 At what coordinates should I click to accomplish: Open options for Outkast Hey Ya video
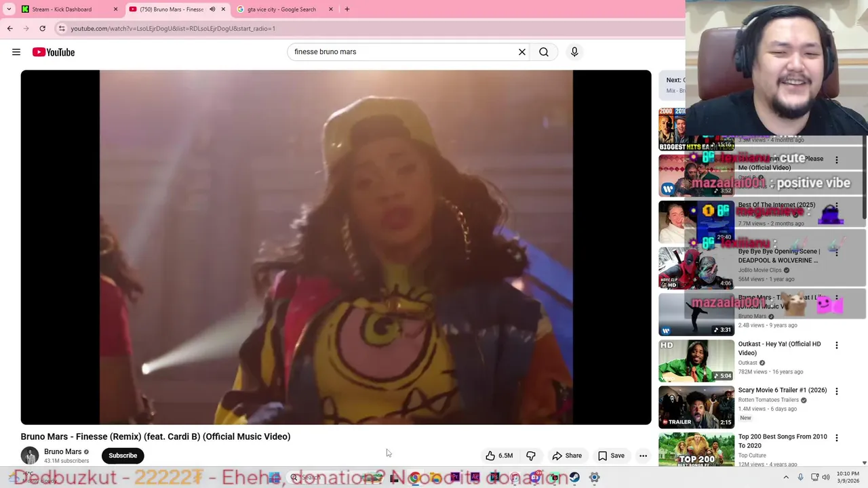(837, 345)
